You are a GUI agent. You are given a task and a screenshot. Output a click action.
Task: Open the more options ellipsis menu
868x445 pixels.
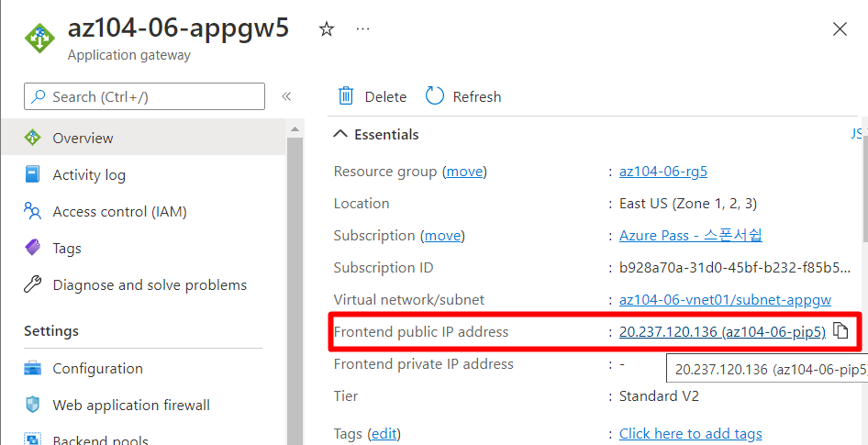362,28
